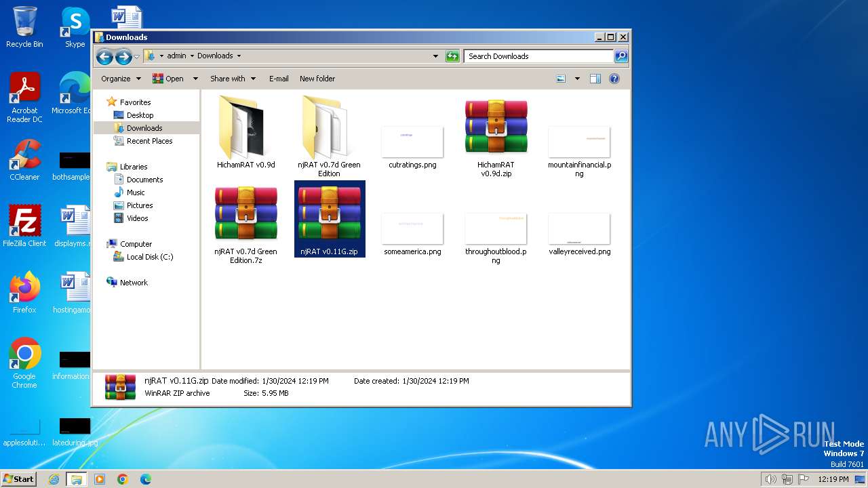Create a New folder

[317, 79]
